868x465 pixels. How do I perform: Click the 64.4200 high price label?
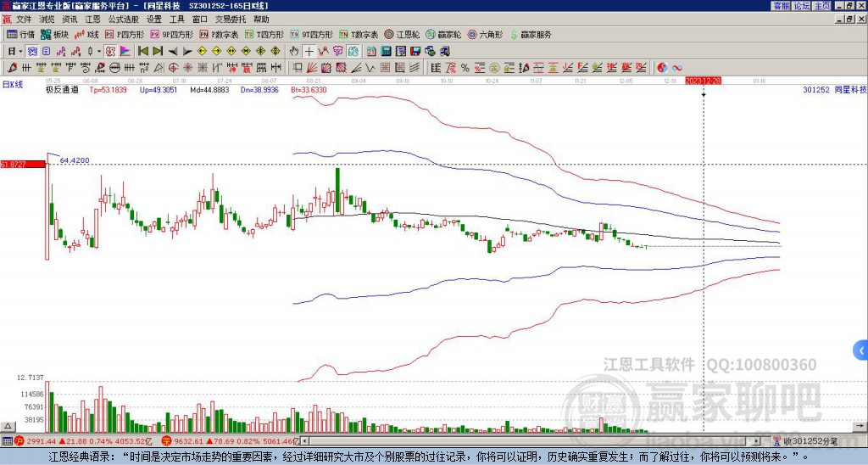pos(75,160)
